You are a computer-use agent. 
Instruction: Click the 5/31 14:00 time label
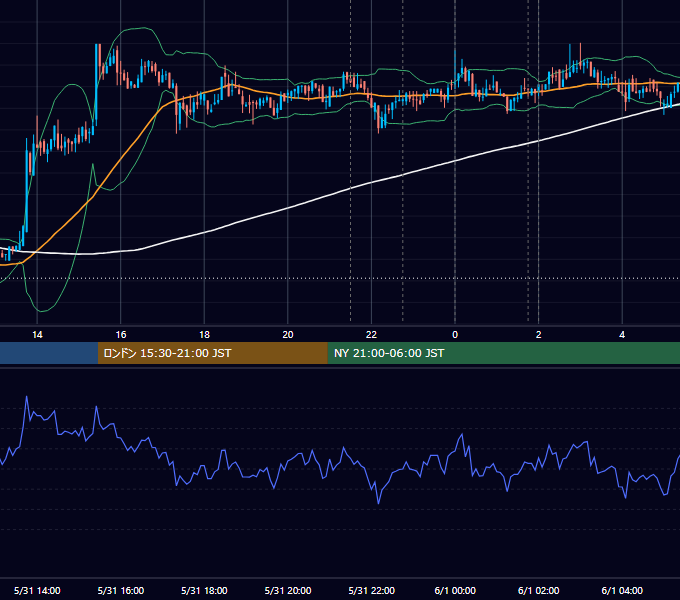coord(37,590)
